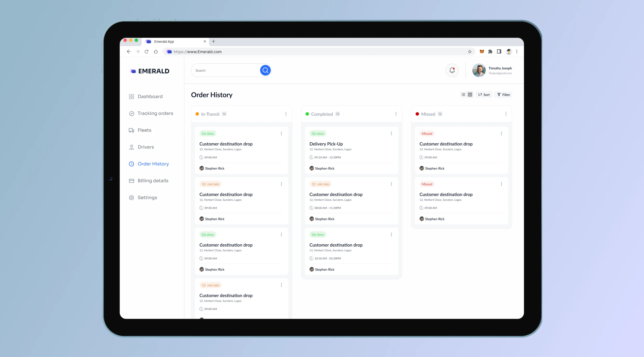Click the blue search magnifier button
The height and width of the screenshot is (357, 644).
click(265, 70)
